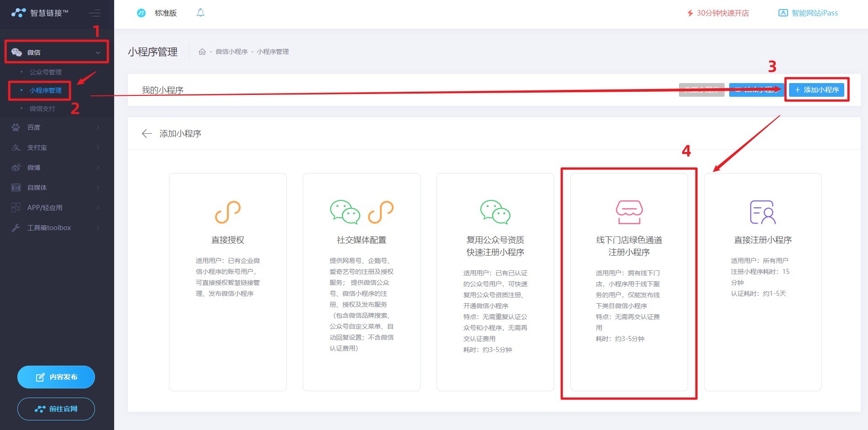The height and width of the screenshot is (430, 868).
Task: Click the green WeChat icon on 复用公众号资质 card
Action: tap(495, 212)
